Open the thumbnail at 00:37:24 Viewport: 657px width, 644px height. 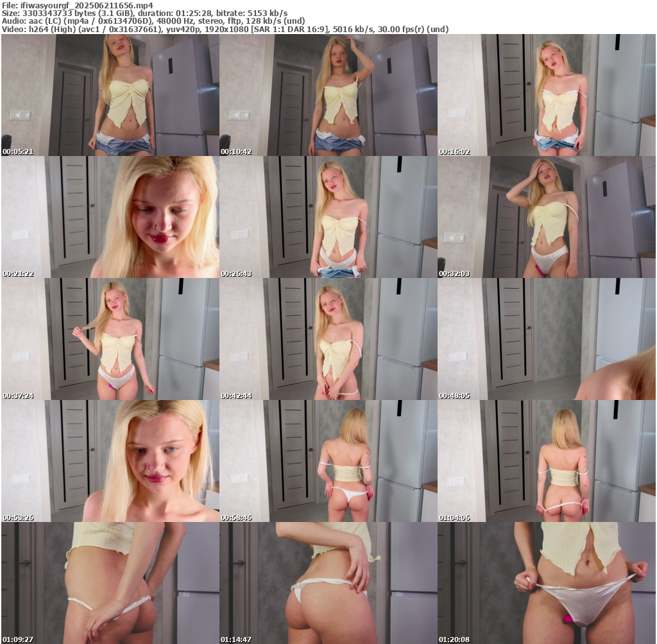point(110,339)
